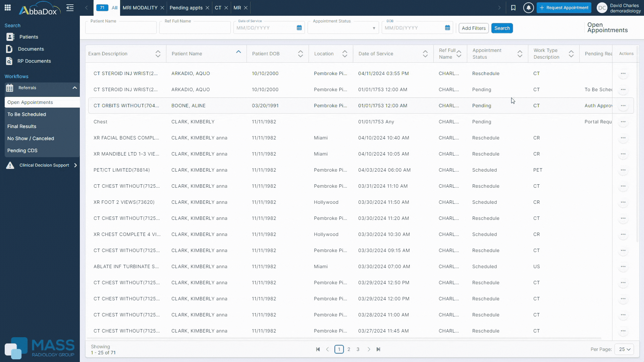The height and width of the screenshot is (362, 644).
Task: Open RP Documents
Action: tap(35, 61)
